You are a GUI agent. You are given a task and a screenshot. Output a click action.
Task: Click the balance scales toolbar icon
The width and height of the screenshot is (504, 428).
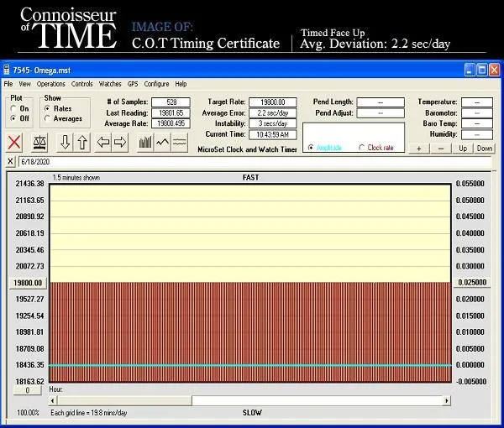[x=39, y=142]
